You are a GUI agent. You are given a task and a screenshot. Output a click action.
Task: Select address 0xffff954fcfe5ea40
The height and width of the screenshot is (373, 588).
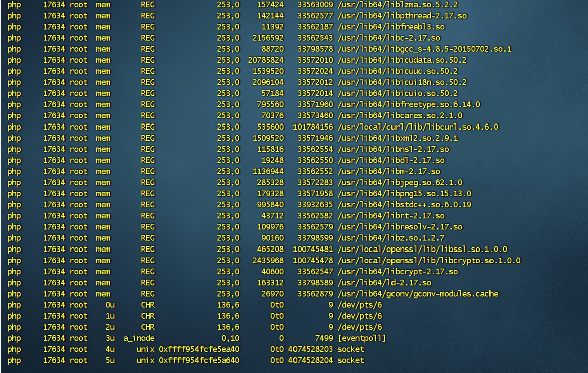199,349
